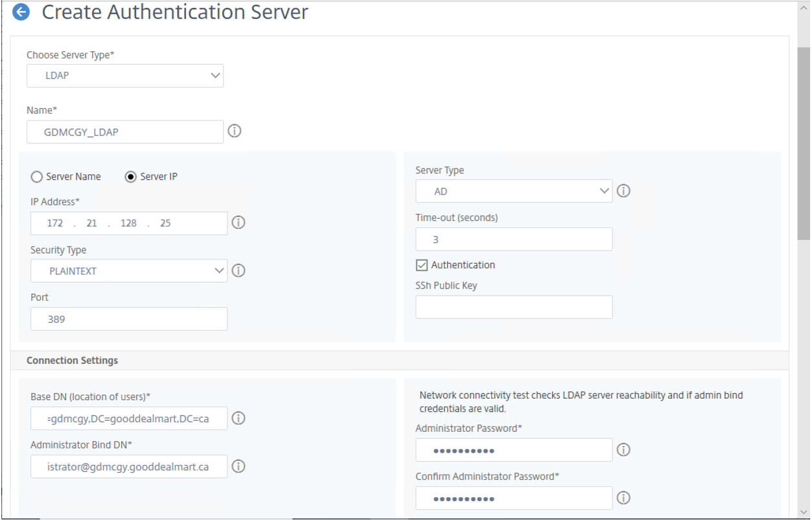Screen dimensions: 812x520
Task: Click the second IP octet 21
Action: pyautogui.click(x=91, y=223)
